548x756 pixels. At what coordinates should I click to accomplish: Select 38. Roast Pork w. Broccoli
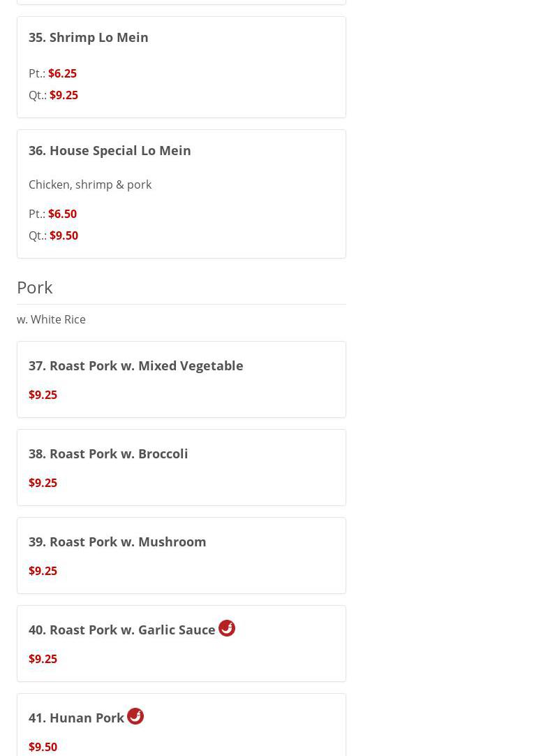[x=108, y=453]
